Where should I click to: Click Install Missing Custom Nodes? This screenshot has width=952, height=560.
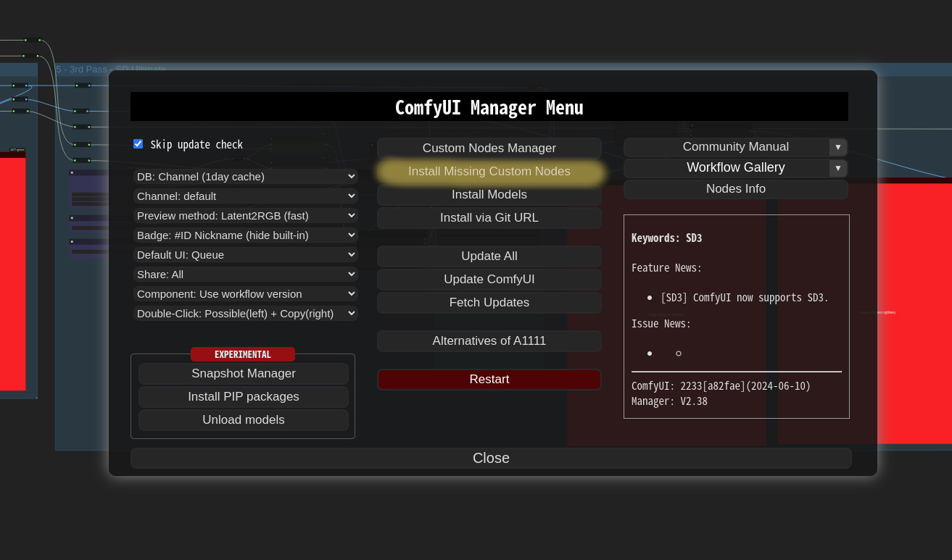(489, 172)
